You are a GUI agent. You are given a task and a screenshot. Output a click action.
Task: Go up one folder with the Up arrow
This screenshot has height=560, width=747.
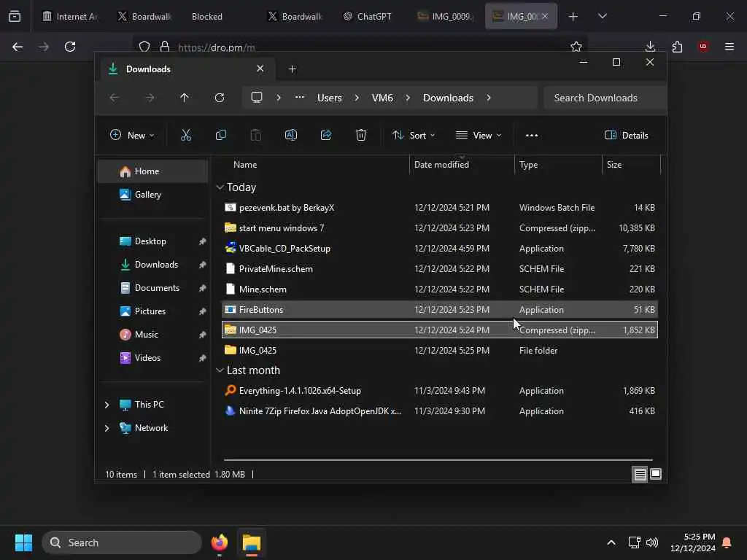pyautogui.click(x=185, y=98)
